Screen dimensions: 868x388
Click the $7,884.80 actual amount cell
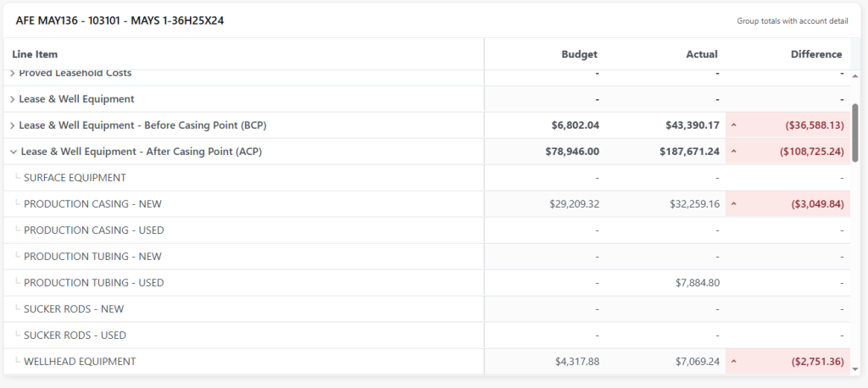point(694,283)
